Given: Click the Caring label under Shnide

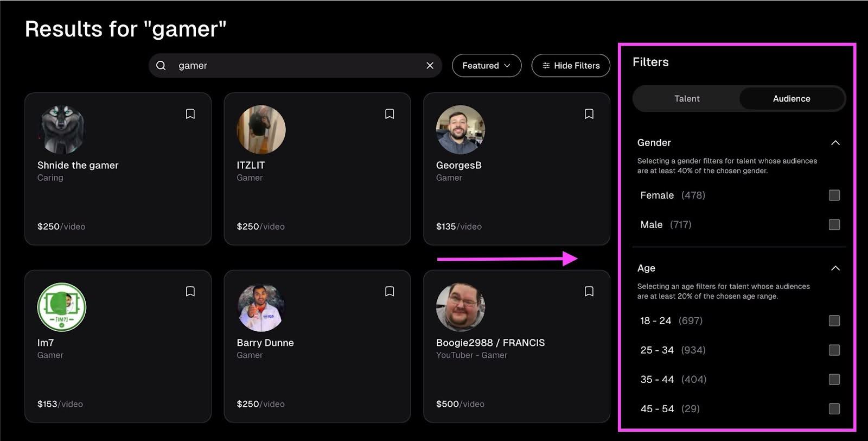Looking at the screenshot, I should click(50, 178).
